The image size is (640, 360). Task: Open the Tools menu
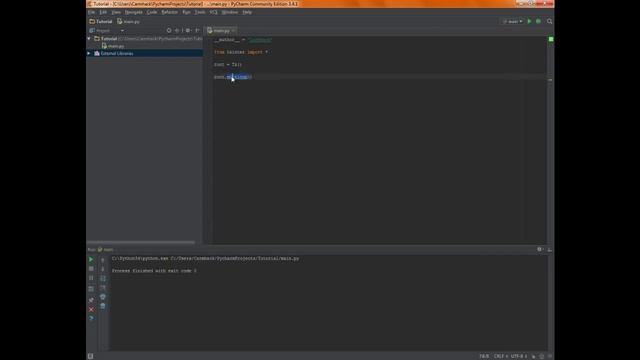point(200,12)
